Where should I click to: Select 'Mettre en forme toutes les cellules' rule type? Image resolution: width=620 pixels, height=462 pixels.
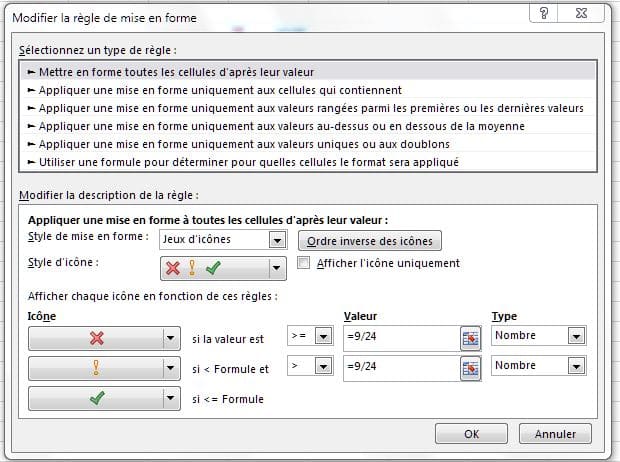[x=176, y=72]
